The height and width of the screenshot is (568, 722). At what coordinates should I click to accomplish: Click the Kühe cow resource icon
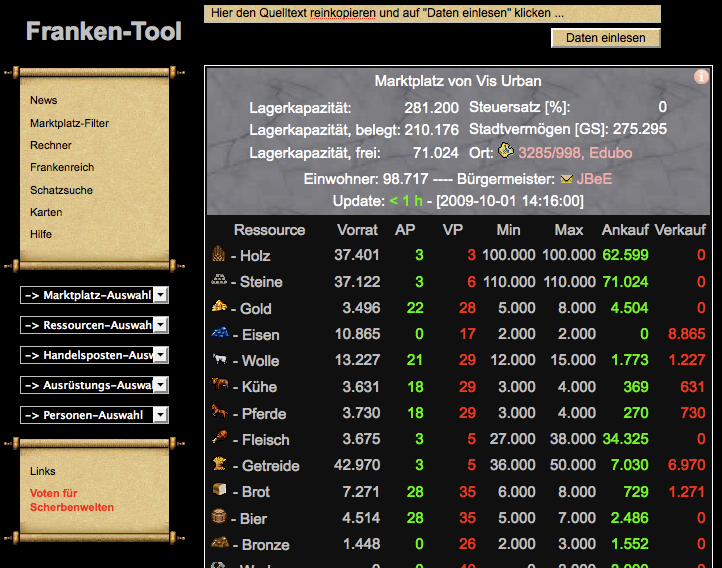[219, 385]
